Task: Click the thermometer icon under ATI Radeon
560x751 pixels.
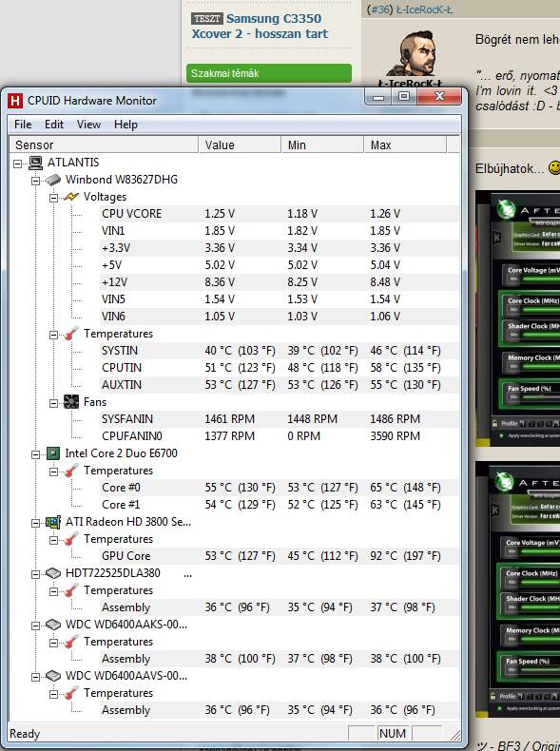Action: [71, 539]
